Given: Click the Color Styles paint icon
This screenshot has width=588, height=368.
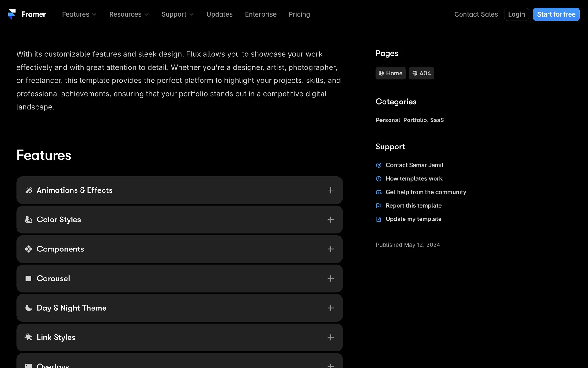Looking at the screenshot, I should coord(28,220).
